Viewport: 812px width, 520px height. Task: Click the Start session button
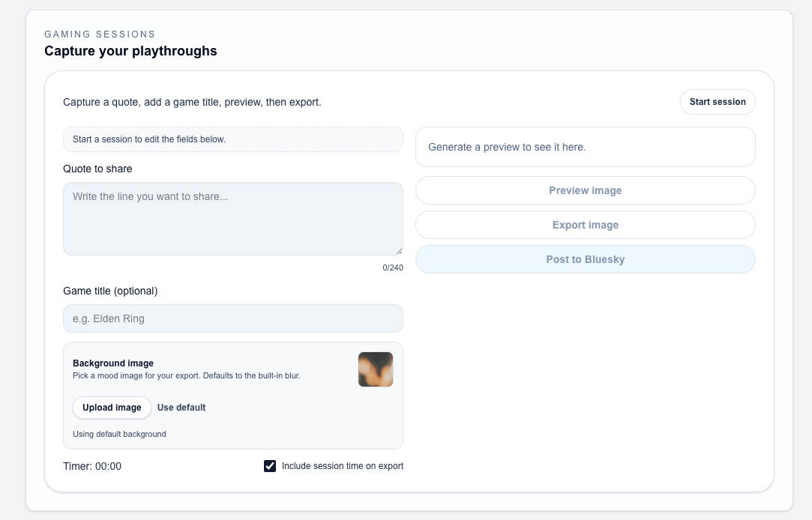(x=717, y=102)
